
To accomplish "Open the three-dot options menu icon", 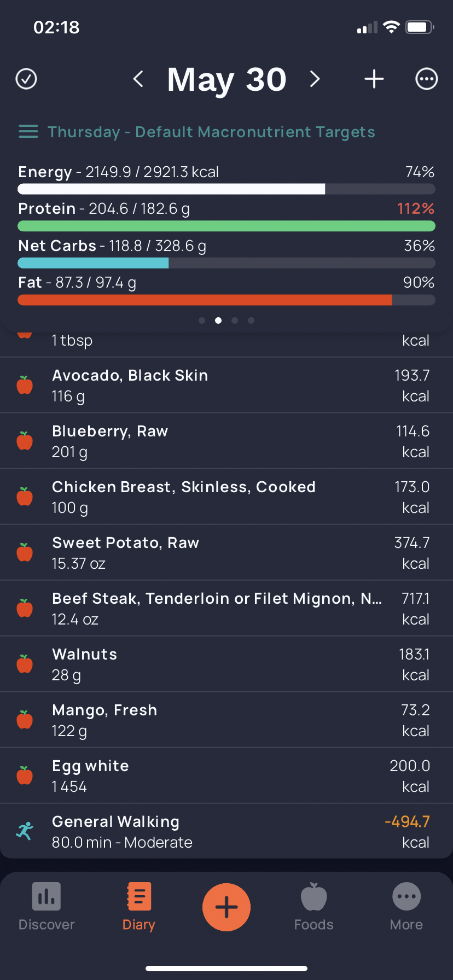I will [427, 79].
